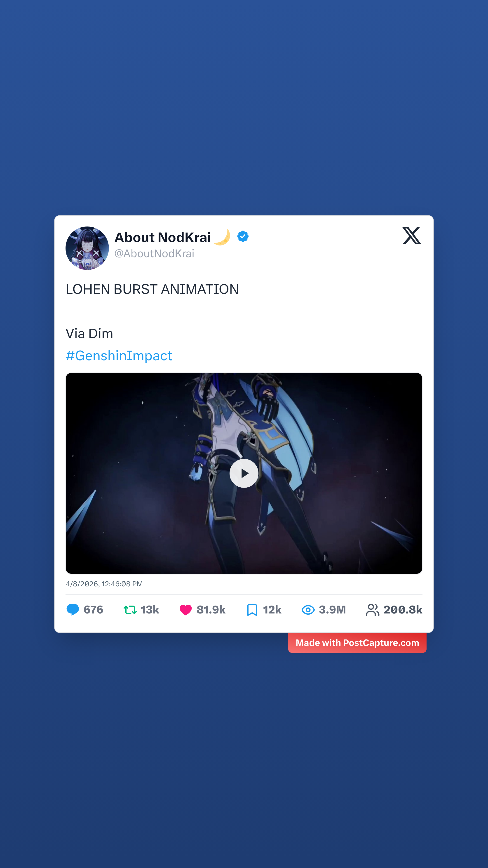Open the @AboutNodKrai handle
This screenshot has width=488, height=868.
(154, 253)
